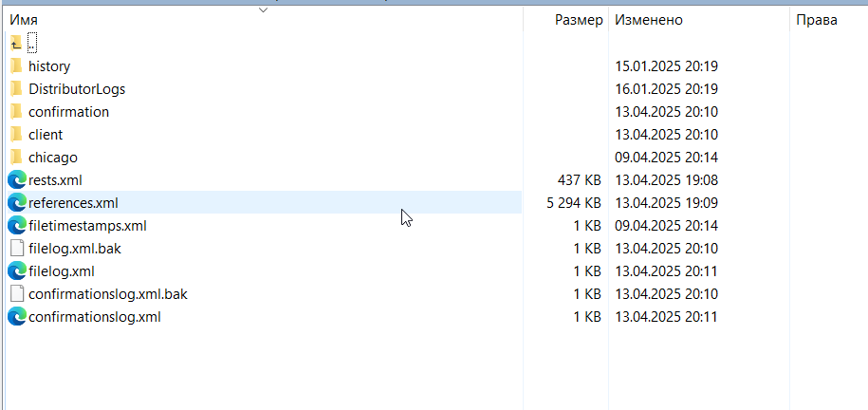Select the confirmation folder name
The image size is (868, 410).
[x=68, y=112]
